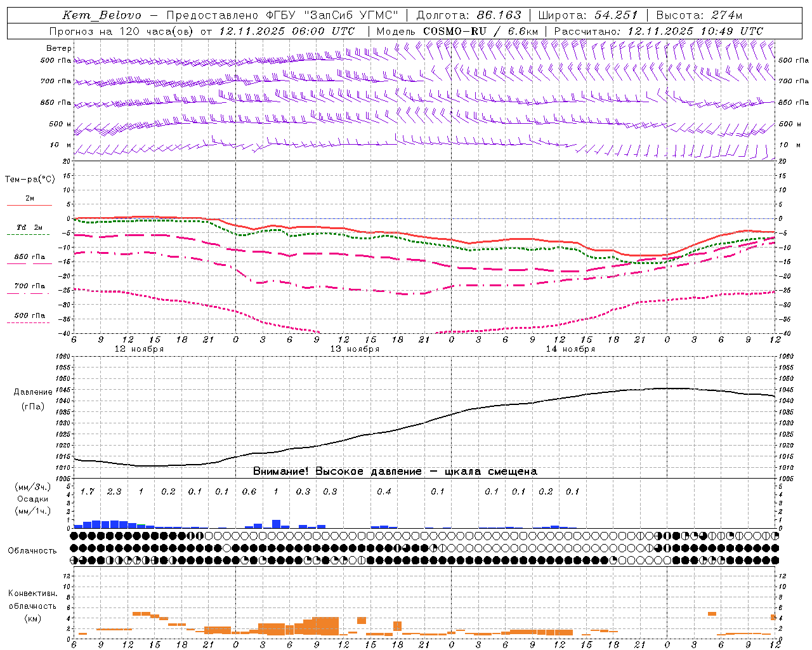Image resolution: width=812 pixels, height=650 pixels.
Task: Click the latitude value 54.251
Action: click(x=615, y=15)
